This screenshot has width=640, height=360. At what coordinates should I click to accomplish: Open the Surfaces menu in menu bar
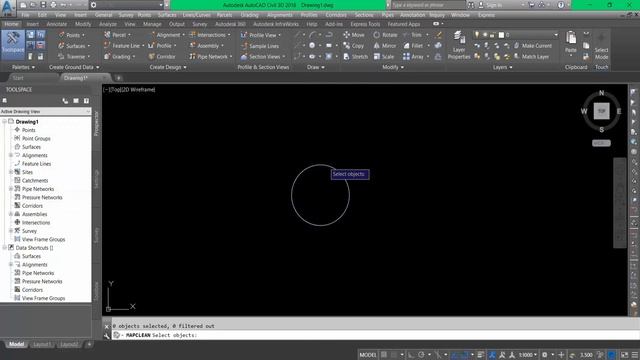167,15
